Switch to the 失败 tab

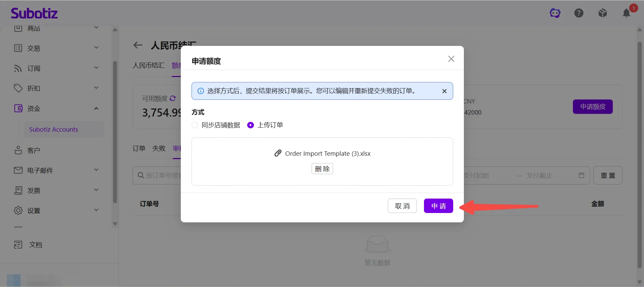tap(159, 148)
